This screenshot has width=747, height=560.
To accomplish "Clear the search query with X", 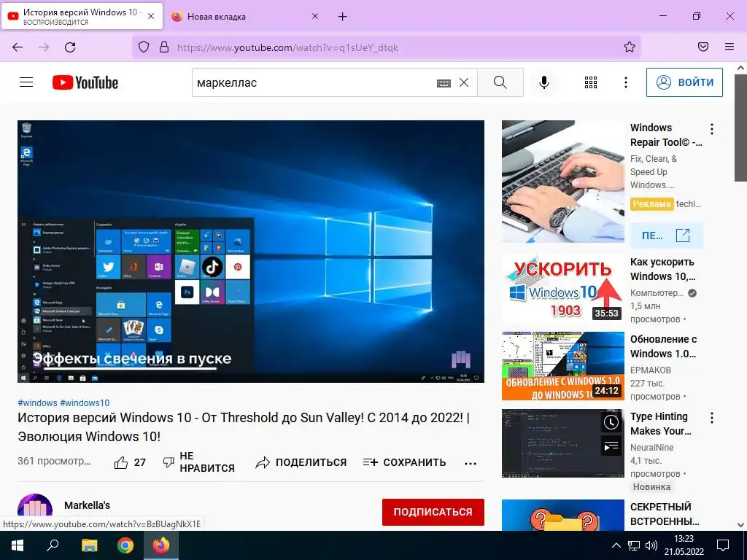I will 464,82.
